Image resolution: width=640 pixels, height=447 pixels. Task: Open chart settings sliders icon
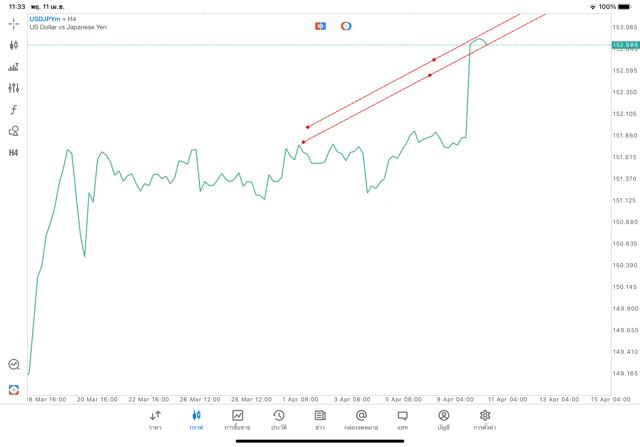pyautogui.click(x=14, y=88)
